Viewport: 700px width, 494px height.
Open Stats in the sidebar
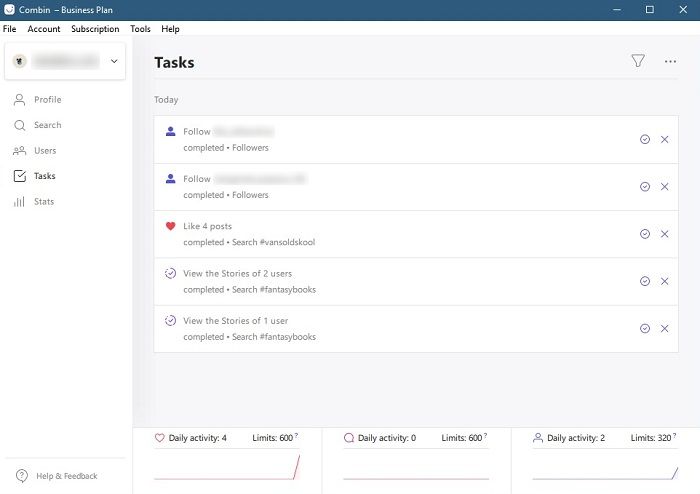click(x=34, y=202)
